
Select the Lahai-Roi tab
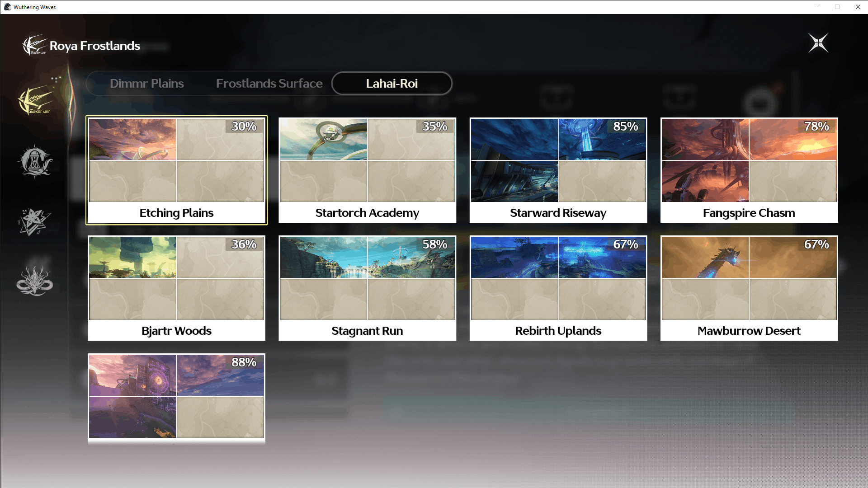click(x=392, y=84)
